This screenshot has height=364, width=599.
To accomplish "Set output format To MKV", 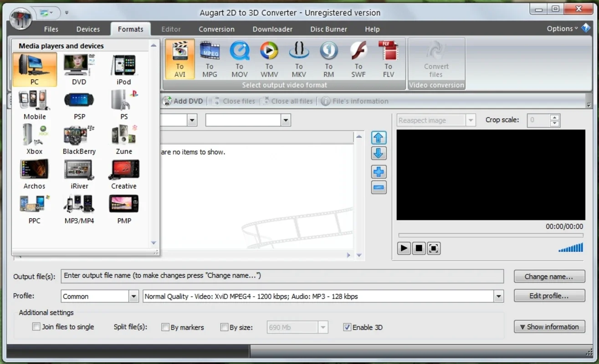I will (299, 59).
